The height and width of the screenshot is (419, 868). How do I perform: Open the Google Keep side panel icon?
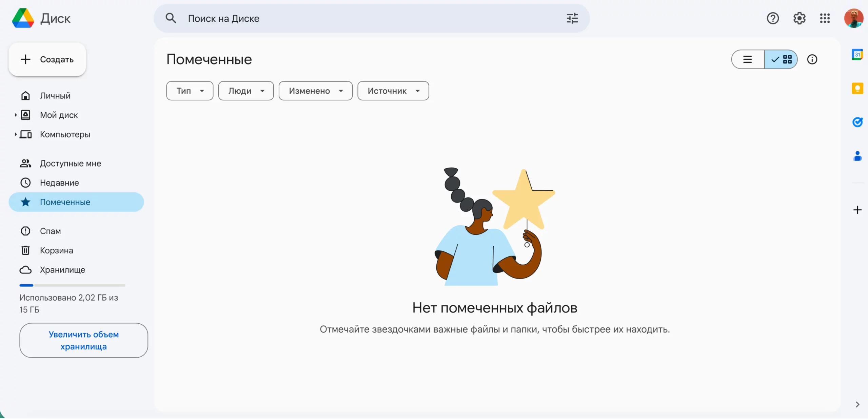pos(857,89)
